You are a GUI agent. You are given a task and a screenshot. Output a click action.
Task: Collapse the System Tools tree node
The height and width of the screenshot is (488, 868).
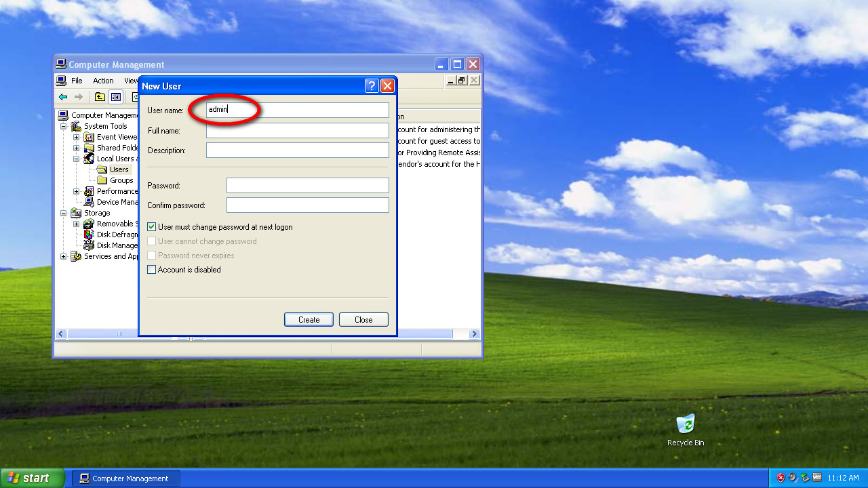[x=64, y=126]
